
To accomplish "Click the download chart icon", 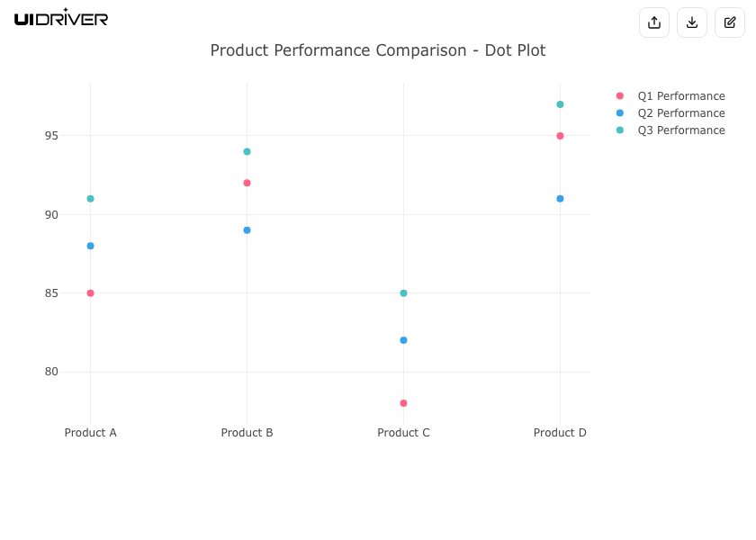I will (692, 22).
